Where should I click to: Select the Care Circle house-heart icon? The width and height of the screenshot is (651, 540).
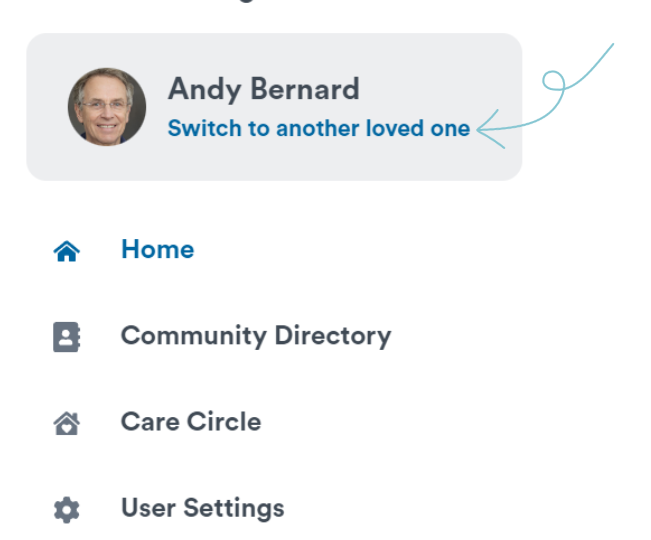66,423
